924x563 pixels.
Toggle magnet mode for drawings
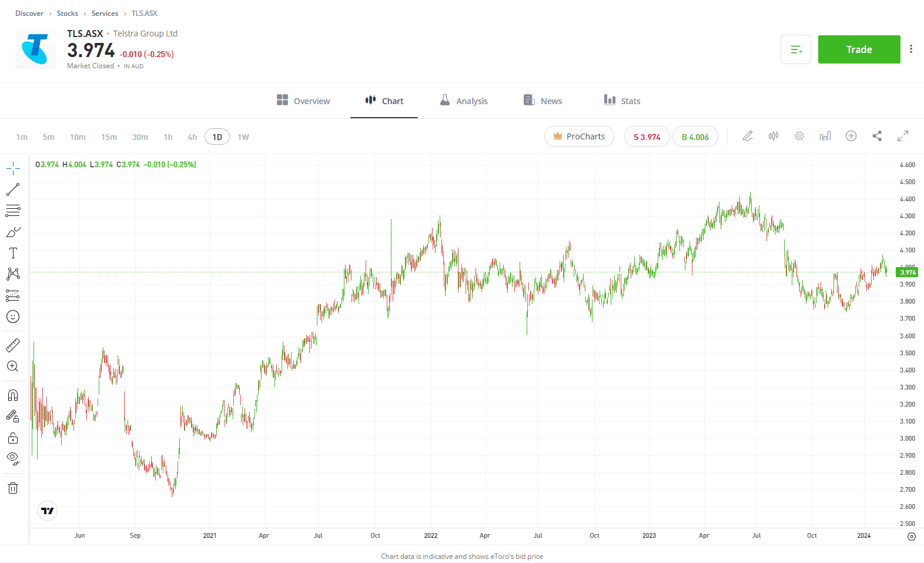click(13, 395)
